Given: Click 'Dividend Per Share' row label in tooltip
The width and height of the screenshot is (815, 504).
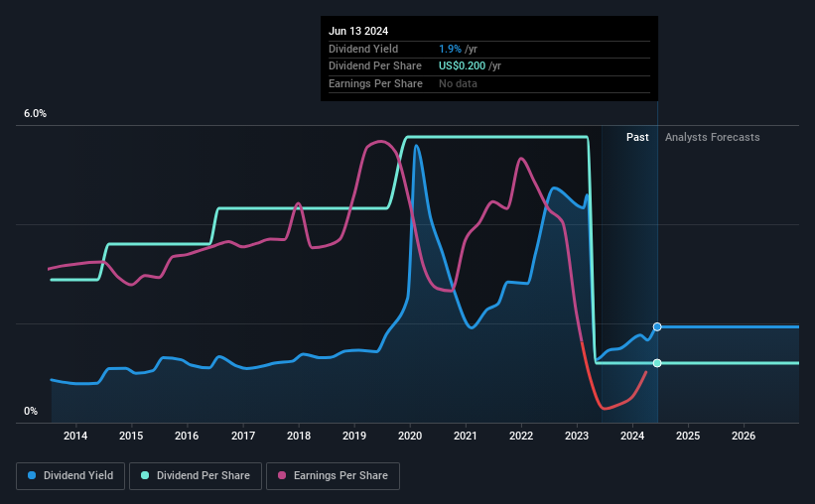Looking at the screenshot, I should [375, 66].
